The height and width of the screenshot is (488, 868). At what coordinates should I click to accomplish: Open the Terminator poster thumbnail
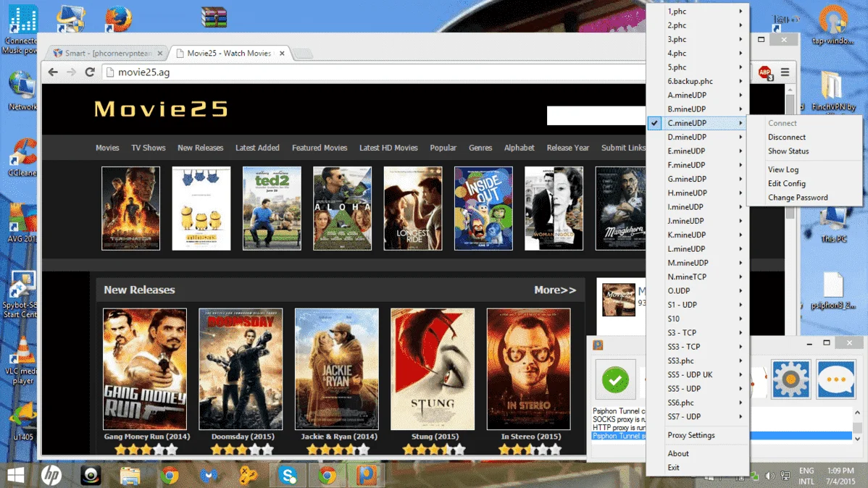(130, 209)
